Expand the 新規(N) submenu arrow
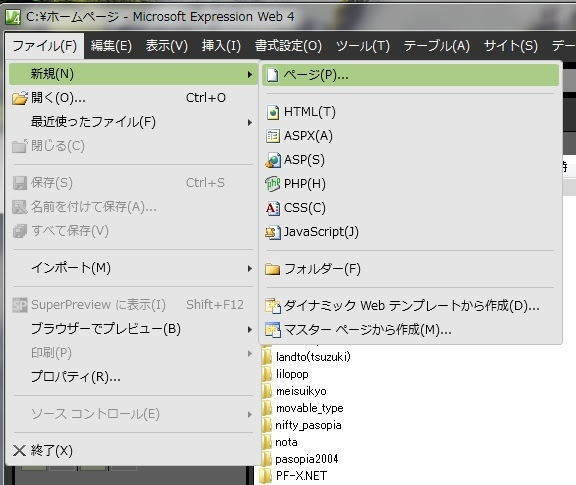 pos(250,75)
